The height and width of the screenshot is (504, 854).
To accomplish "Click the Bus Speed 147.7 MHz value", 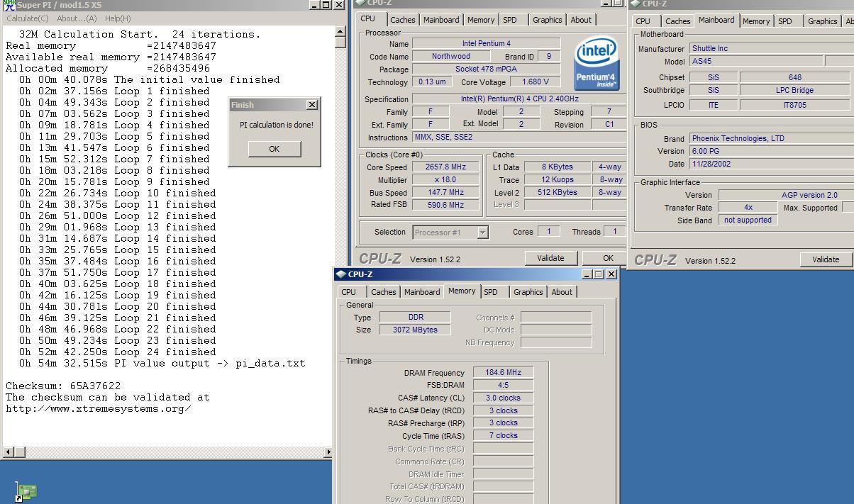I will pos(446,192).
